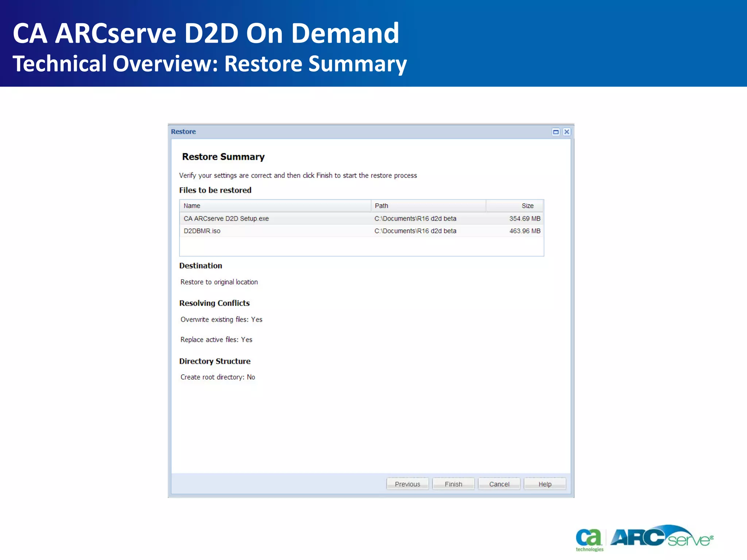Image resolution: width=747 pixels, height=560 pixels.
Task: Click 'Replace active files: Yes' text
Action: [216, 339]
